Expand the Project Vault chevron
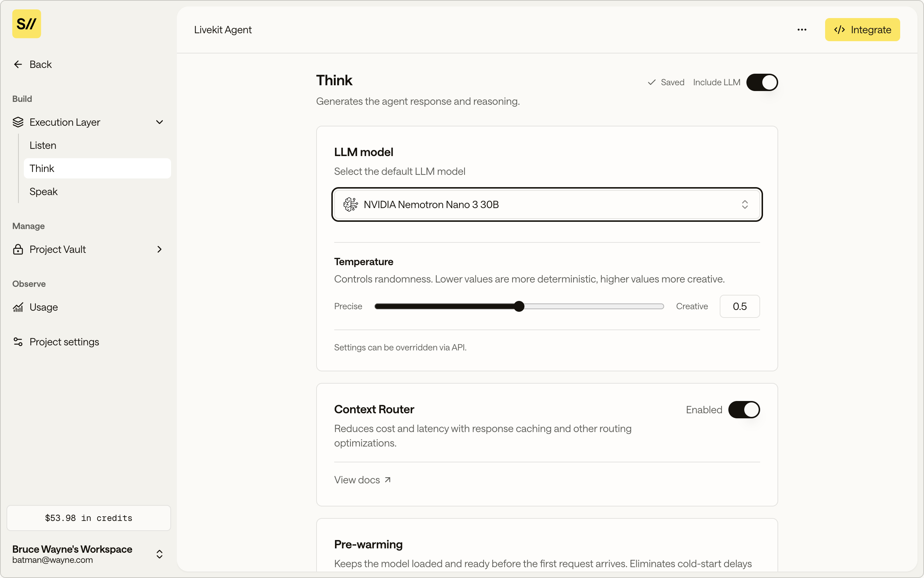This screenshot has height=578, width=924. 160,249
